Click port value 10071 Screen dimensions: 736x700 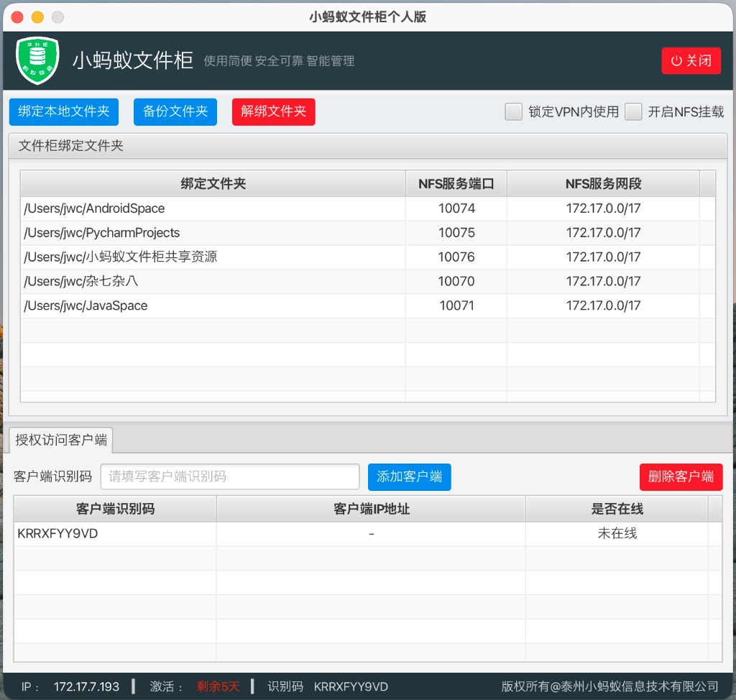456,306
